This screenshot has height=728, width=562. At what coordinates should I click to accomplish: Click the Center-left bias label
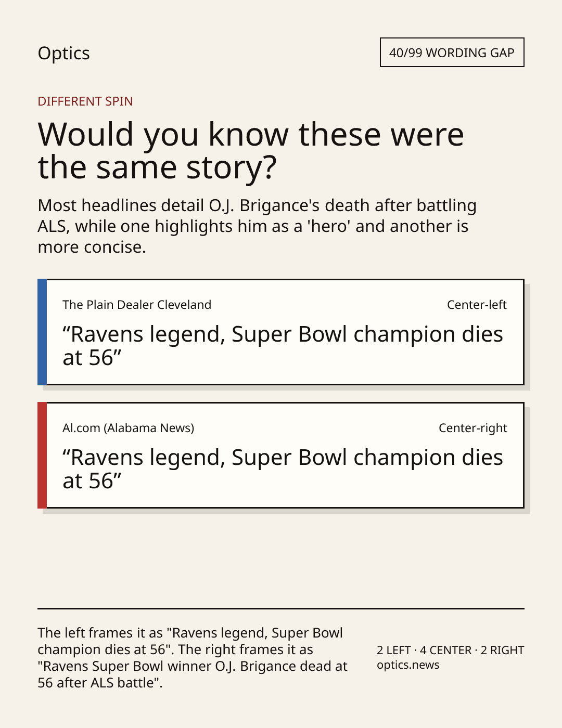point(477,305)
